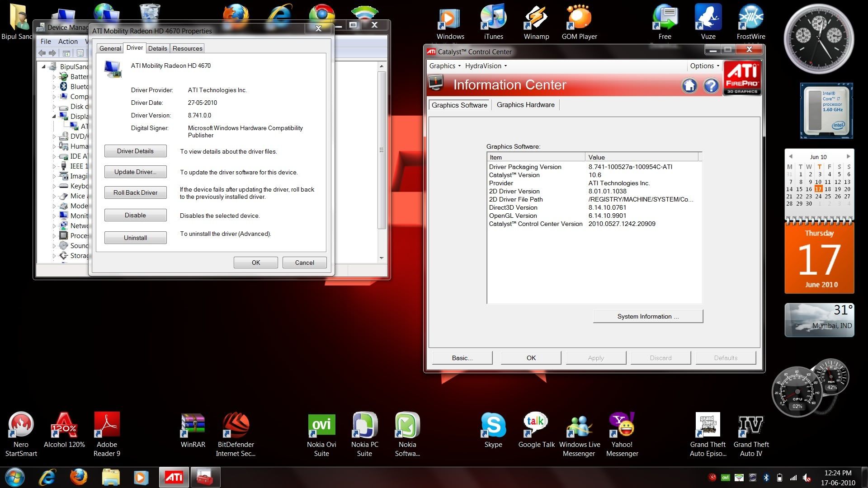This screenshot has height=488, width=868.
Task: Expand Bluetooth node in Device Manager tree
Action: pos(54,87)
